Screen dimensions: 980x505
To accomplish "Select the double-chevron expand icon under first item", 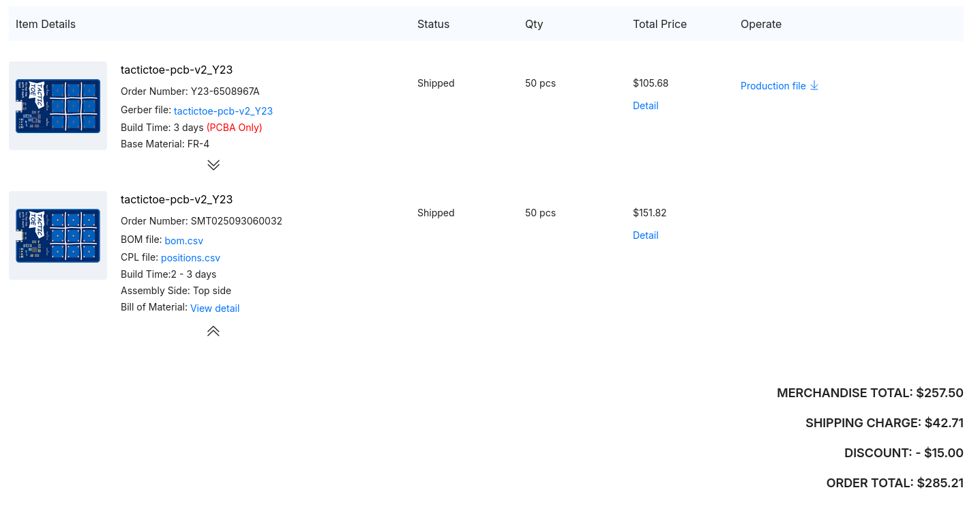I will click(213, 164).
